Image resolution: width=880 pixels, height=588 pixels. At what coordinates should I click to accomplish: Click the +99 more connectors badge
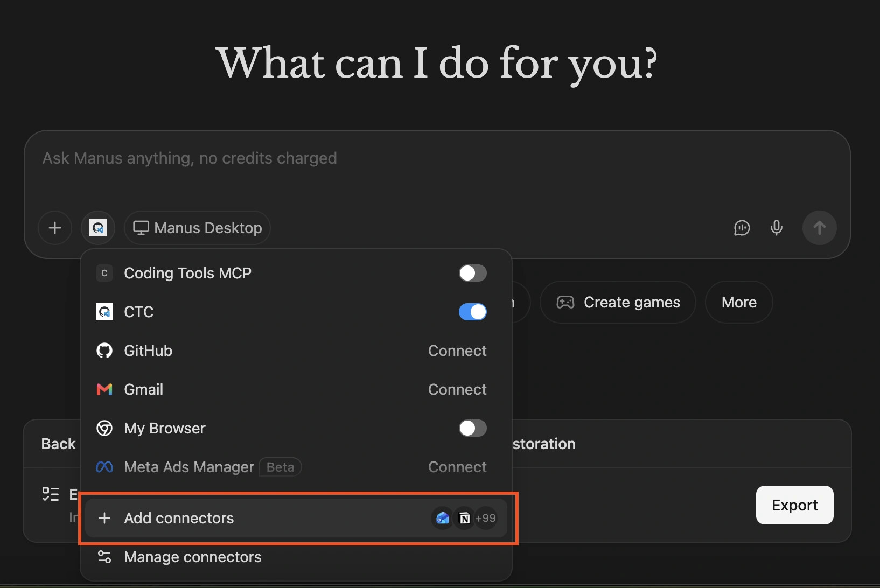486,518
